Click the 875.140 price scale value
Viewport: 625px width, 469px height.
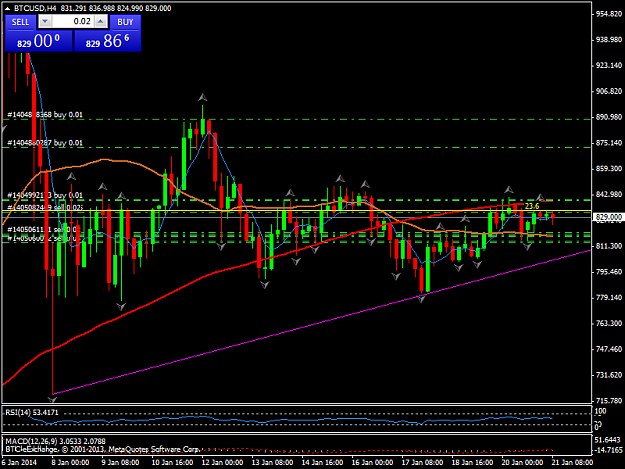point(609,143)
